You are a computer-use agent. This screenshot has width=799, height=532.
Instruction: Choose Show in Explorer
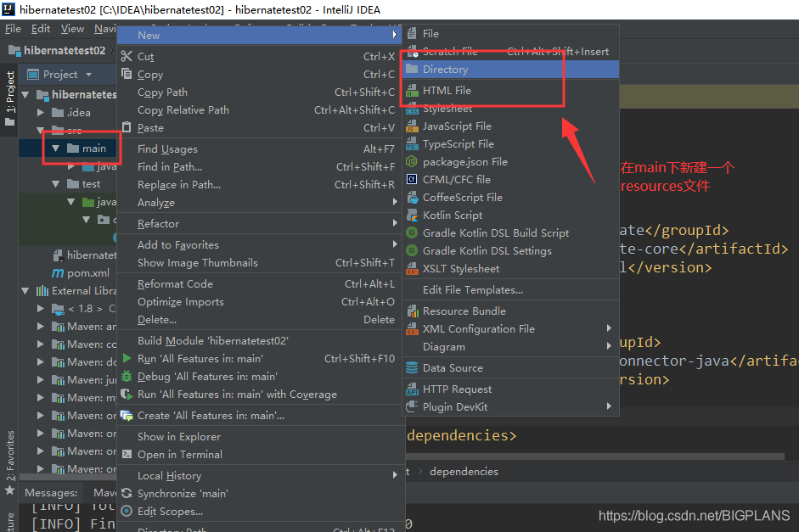(261, 436)
